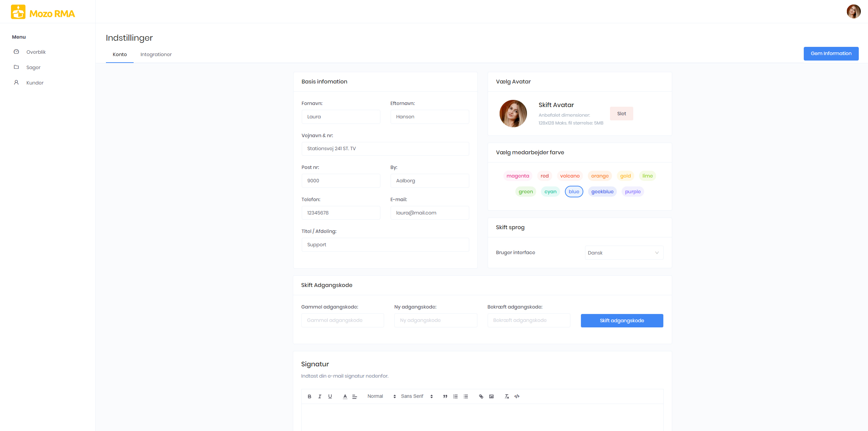Switch to the Integrationer tab
Screen dimensions: 868x431
156,54
